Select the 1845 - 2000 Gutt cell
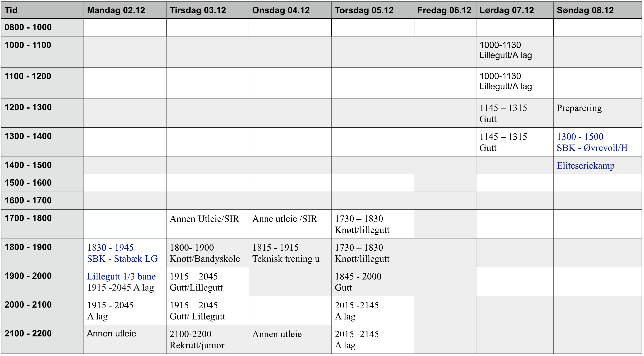This screenshot has width=644, height=356. (x=358, y=282)
